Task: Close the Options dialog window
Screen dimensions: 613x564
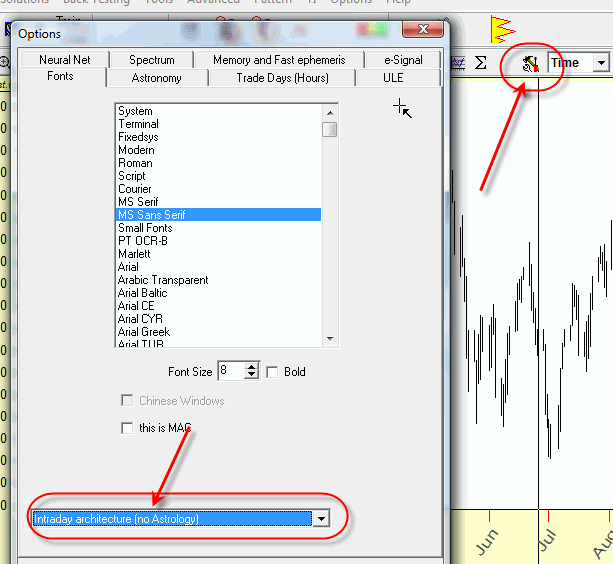Action: (429, 33)
